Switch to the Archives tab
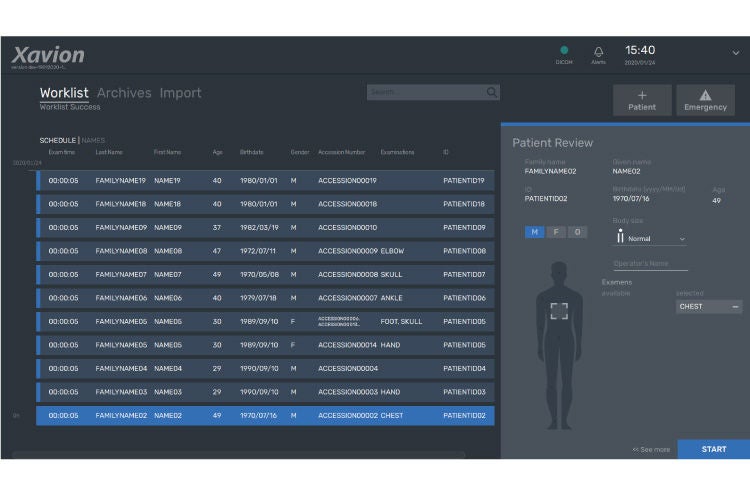Viewport: 750px width, 500px height. click(x=124, y=93)
